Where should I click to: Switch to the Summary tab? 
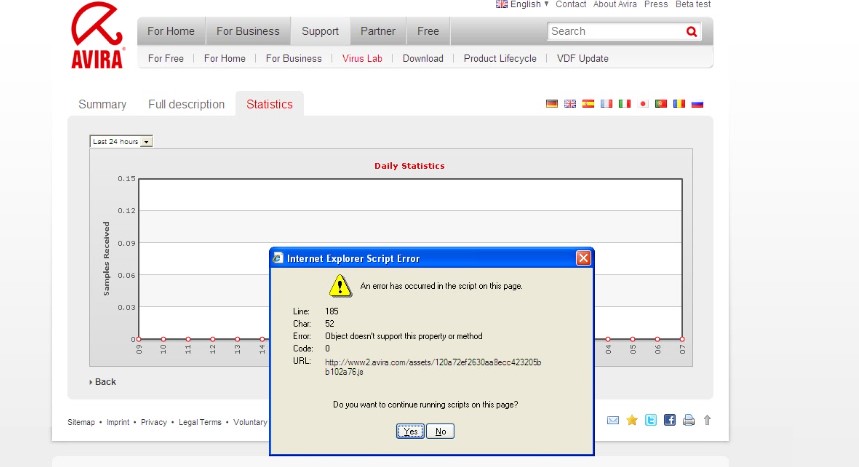[x=102, y=104]
